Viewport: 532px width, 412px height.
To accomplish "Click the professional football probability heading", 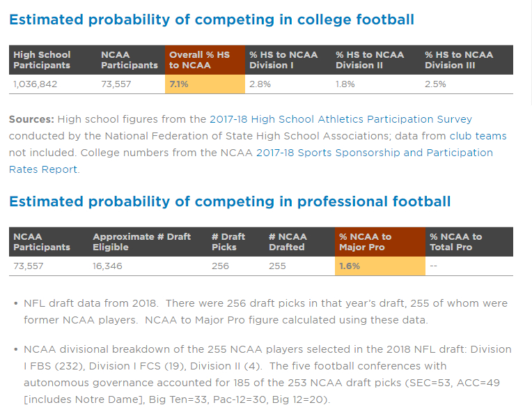I will click(x=230, y=201).
